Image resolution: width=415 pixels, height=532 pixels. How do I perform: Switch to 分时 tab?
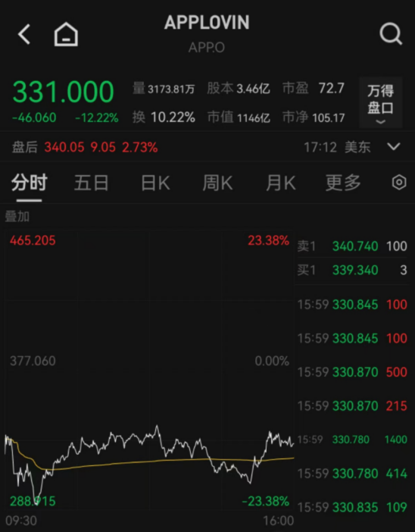click(x=30, y=183)
